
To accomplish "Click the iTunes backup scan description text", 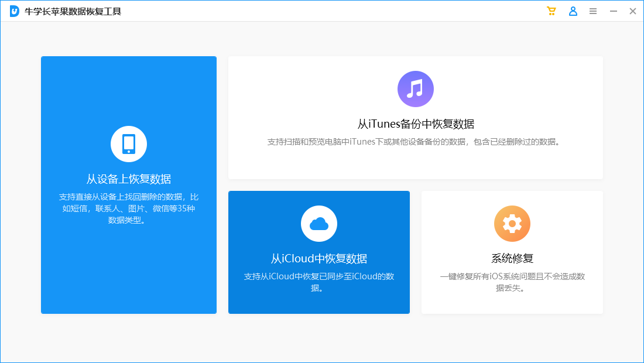I will point(413,142).
